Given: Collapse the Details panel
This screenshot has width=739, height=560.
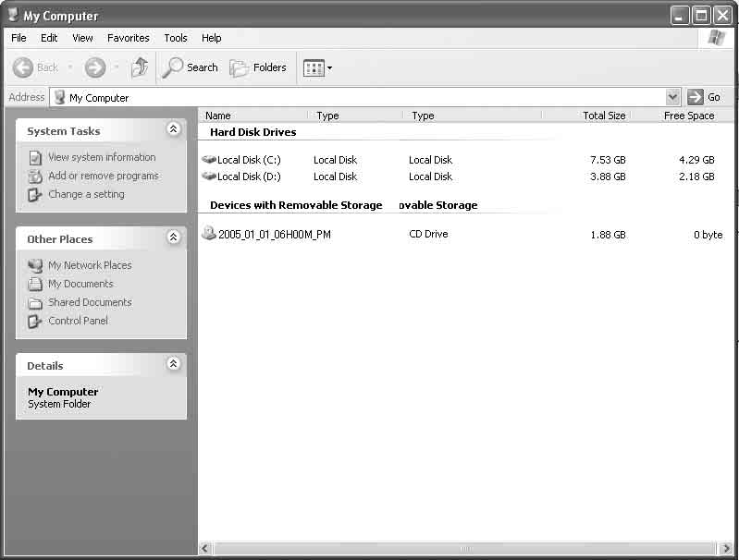Looking at the screenshot, I should (174, 363).
